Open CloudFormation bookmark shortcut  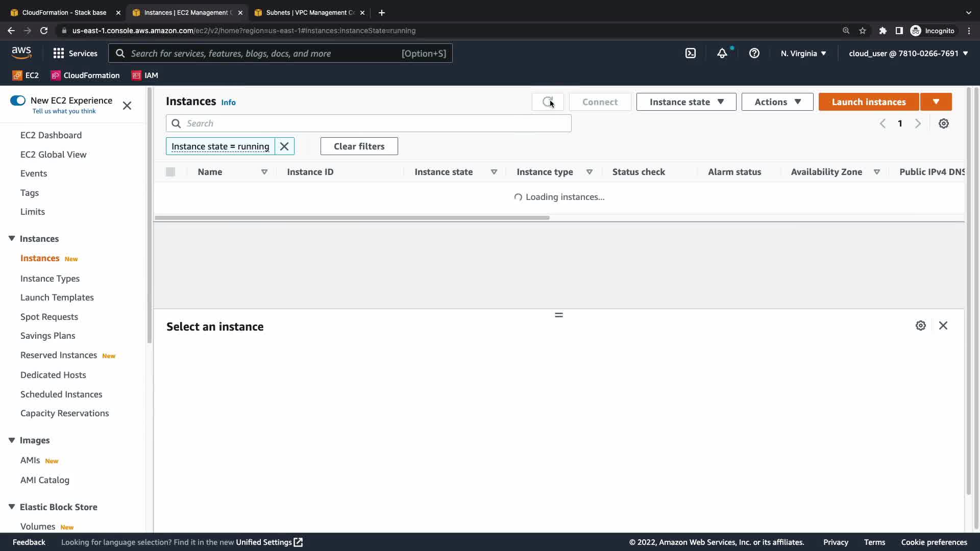tap(86, 75)
